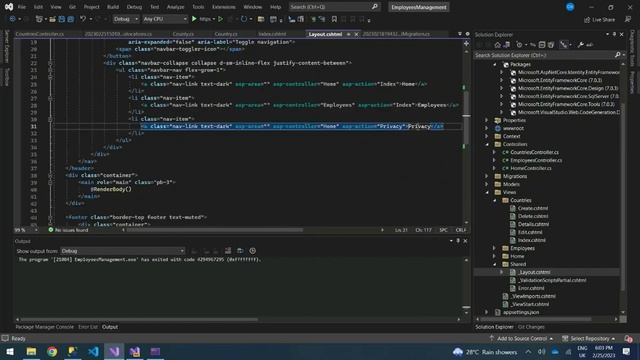The height and width of the screenshot is (360, 640).
Task: Expand the Properties folder node
Action: [x=487, y=120]
